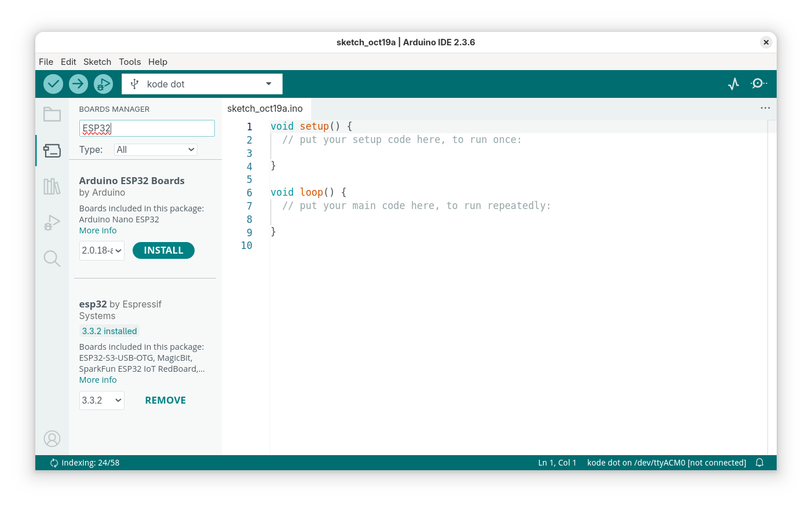The height and width of the screenshot is (509, 812).
Task: Install the Arduino ESP32 Boards package
Action: pyautogui.click(x=163, y=250)
